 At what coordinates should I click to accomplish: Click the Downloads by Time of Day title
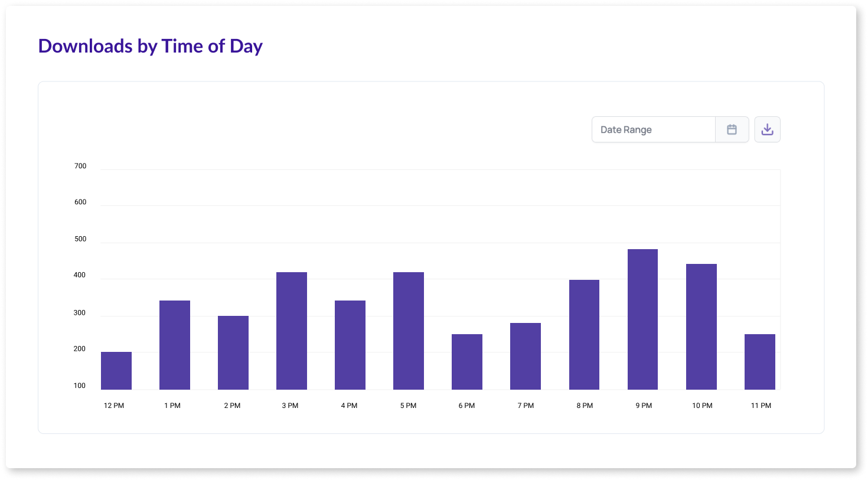[x=150, y=46]
